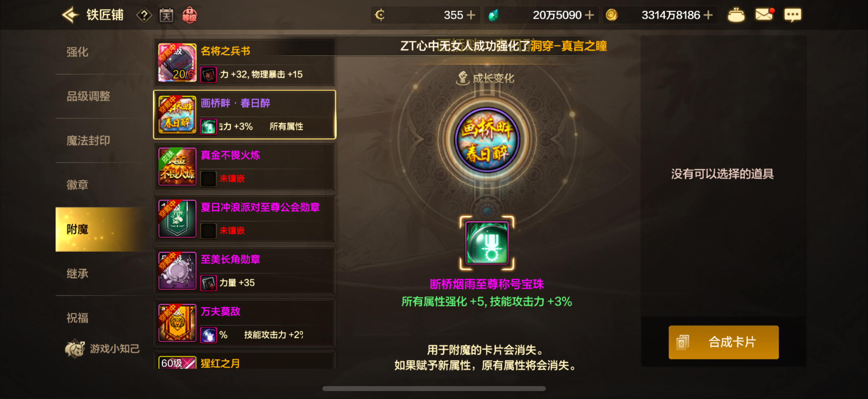Add more moon currency with plus
The image size is (868, 399).
(470, 15)
